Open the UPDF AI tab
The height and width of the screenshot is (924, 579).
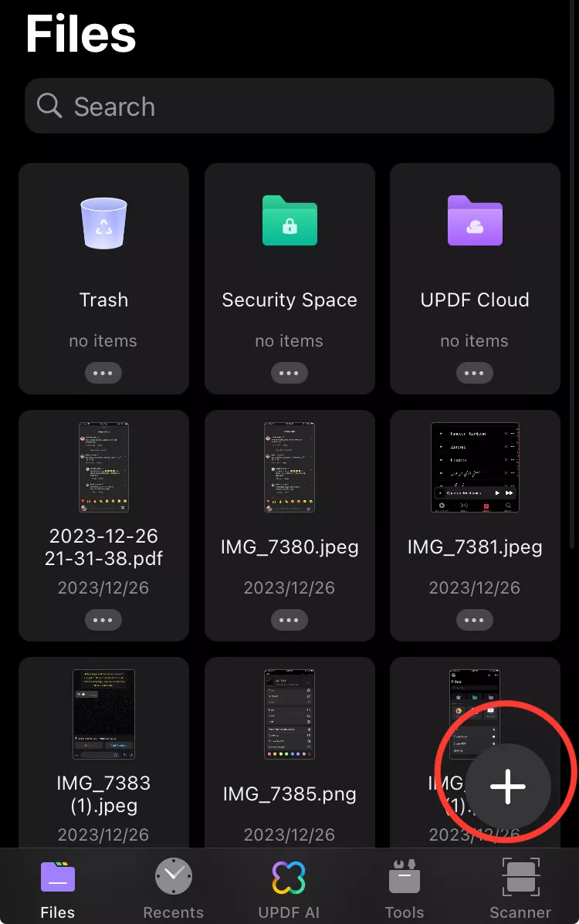point(289,889)
